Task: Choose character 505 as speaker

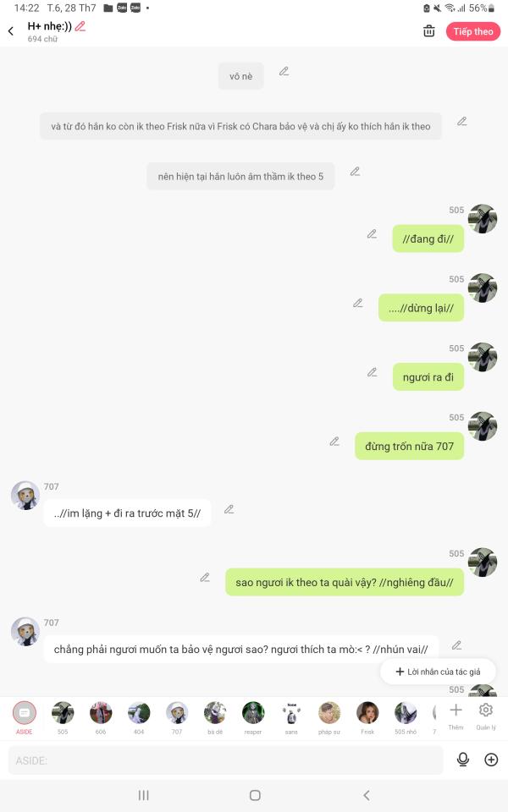Action: [63, 717]
